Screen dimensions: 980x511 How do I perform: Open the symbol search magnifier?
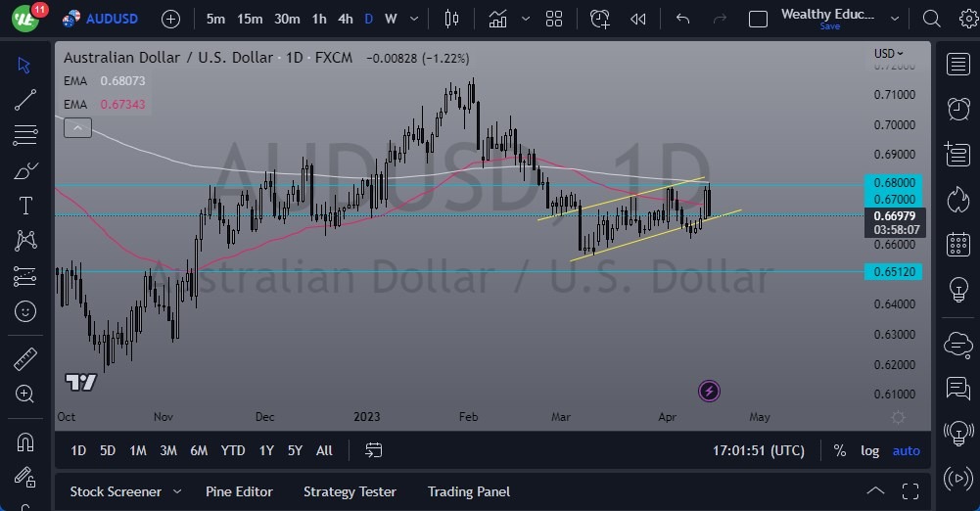click(x=931, y=19)
